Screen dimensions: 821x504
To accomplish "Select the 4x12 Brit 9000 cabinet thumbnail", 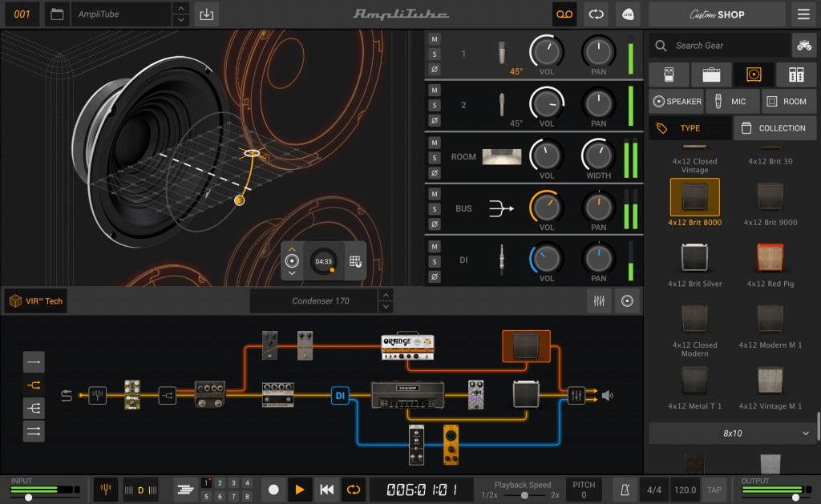I will coord(770,199).
